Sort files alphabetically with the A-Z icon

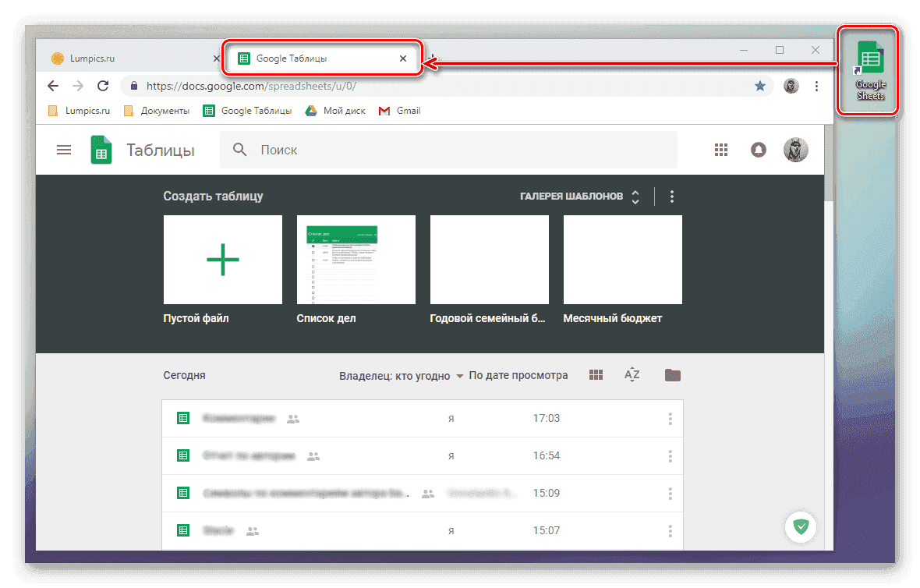pos(632,375)
